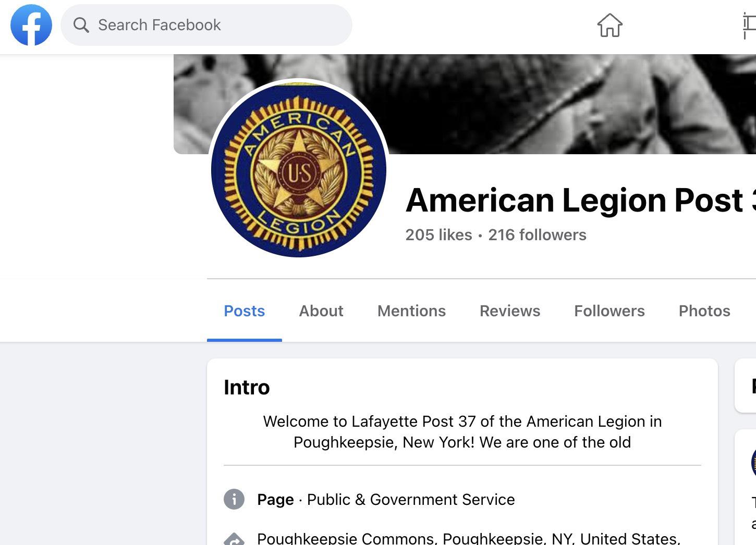Go to the Reviews tab
Screen dimensions: 756x545
tap(510, 311)
